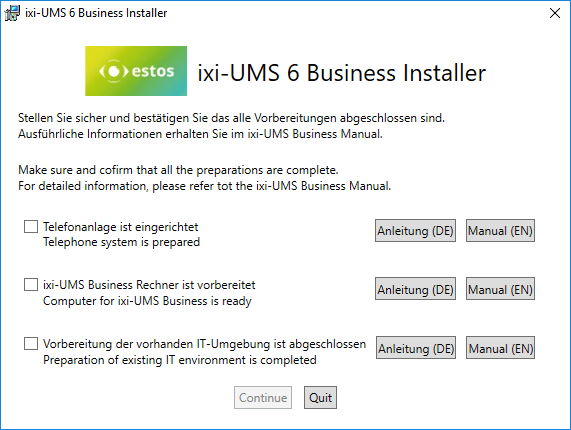This screenshot has height=430, width=571.
Task: Tick the 'Telefonanlage ist eingerichtet' checkbox
Action: (31, 226)
